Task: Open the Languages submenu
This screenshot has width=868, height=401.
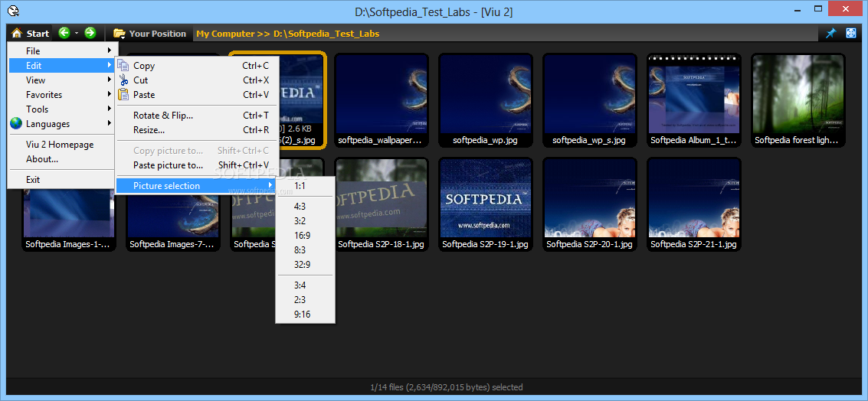Action: click(61, 124)
